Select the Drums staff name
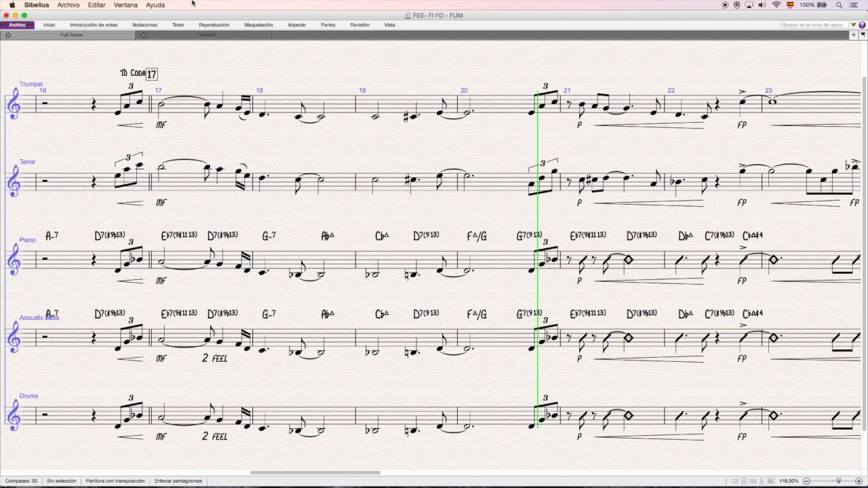868x488 pixels. pyautogui.click(x=28, y=396)
